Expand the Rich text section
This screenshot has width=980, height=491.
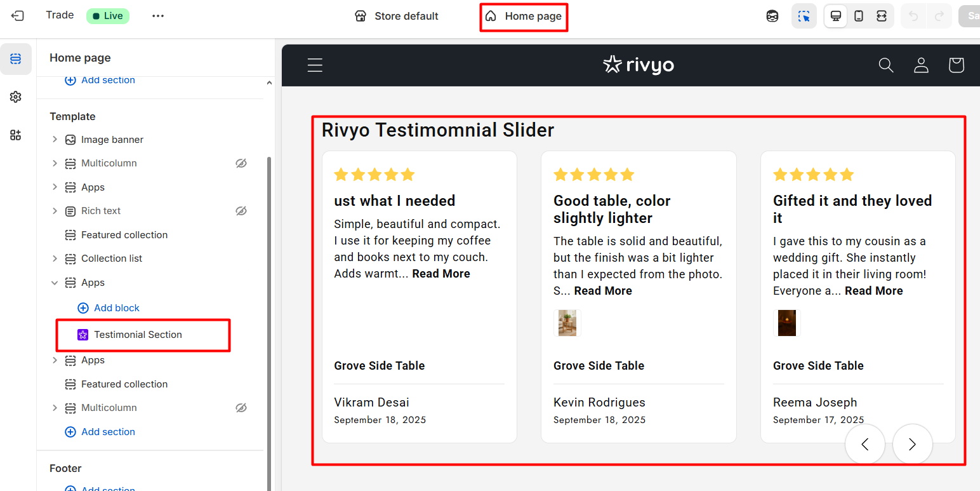point(55,211)
